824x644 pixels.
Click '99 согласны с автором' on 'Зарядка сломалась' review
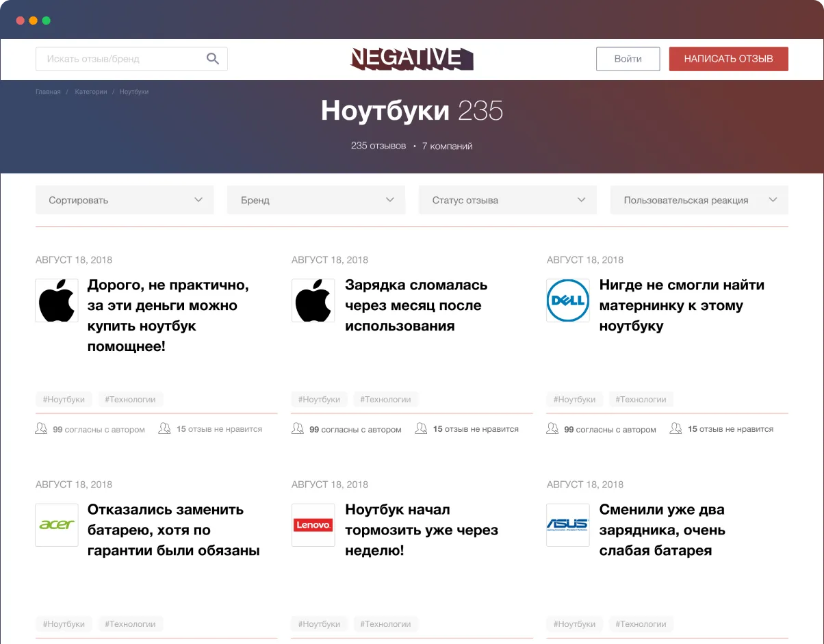pos(355,430)
